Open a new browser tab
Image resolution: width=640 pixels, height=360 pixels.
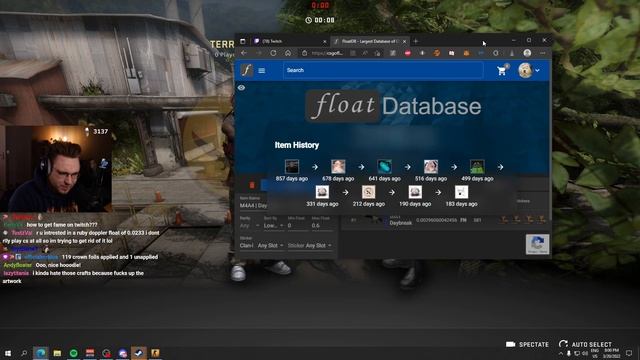[416, 41]
